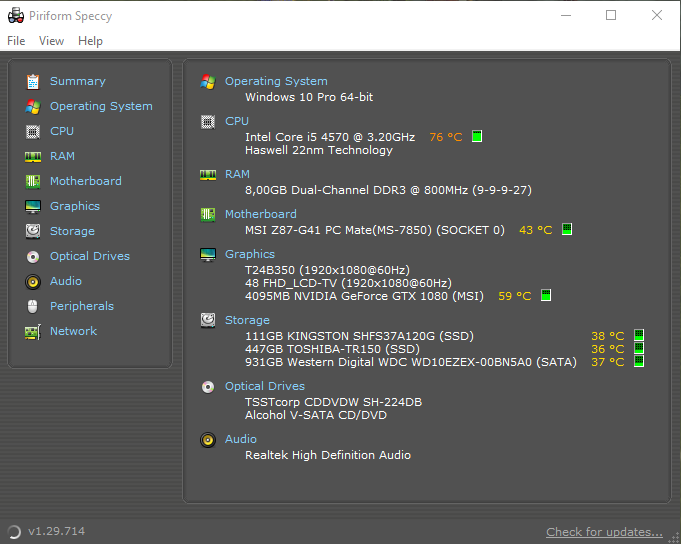The image size is (681, 544).
Task: Click the Audio heading link in summary
Action: point(241,439)
